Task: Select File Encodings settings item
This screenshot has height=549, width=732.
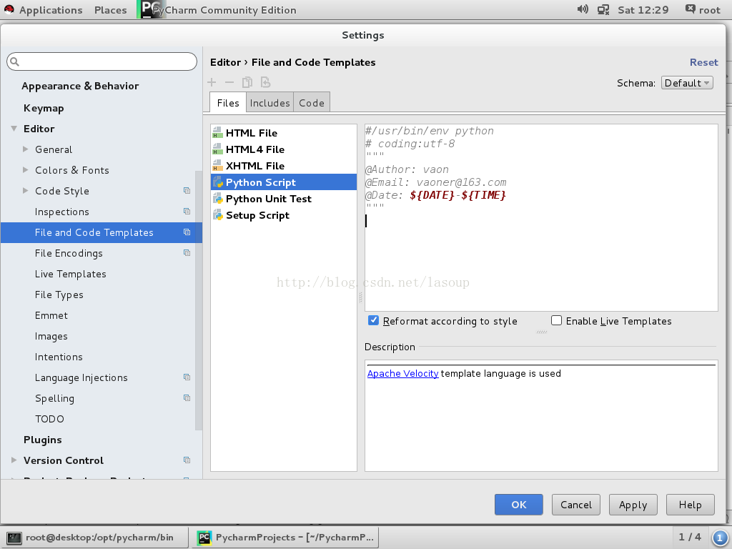Action: 69,253
